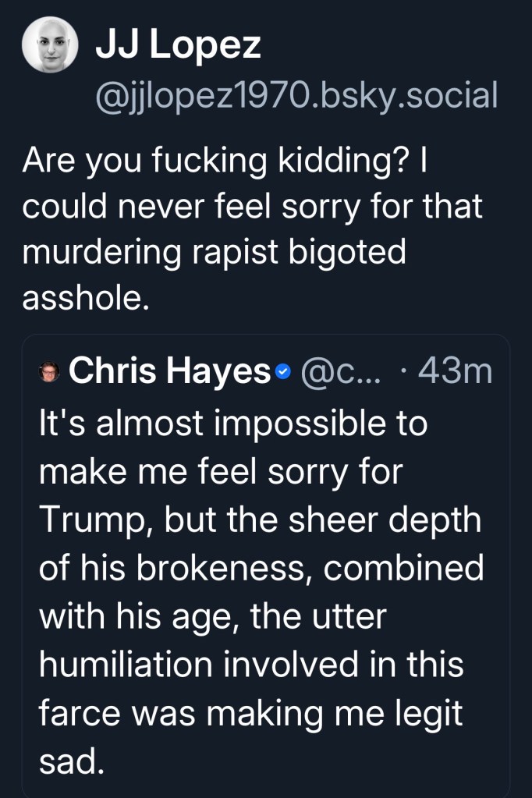
Task: Open the 43m timestamp
Action: coord(456,372)
